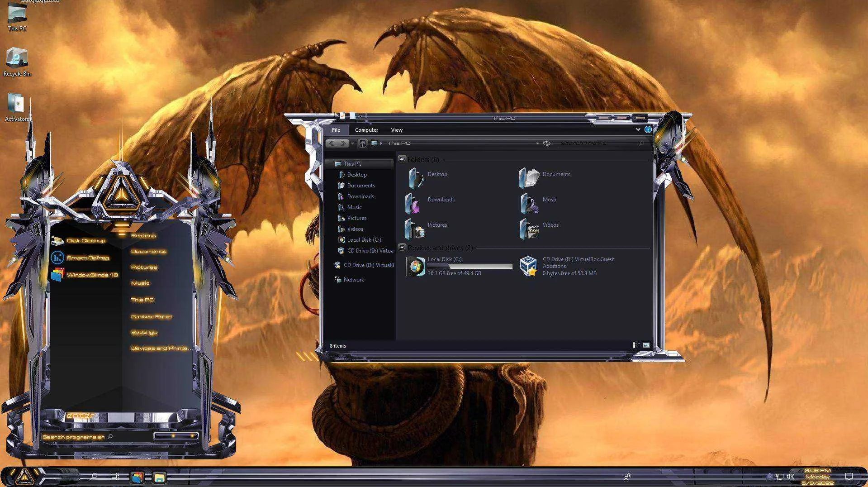Open the Start menu triangle button
The height and width of the screenshot is (487, 868).
pos(24,477)
